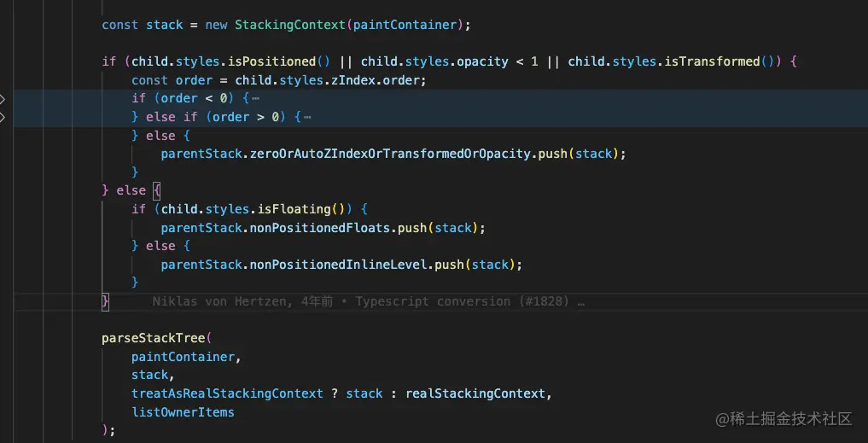The height and width of the screenshot is (443, 868).
Task: Click 'realStackingContext' at the end of the ternary
Action: pos(475,393)
